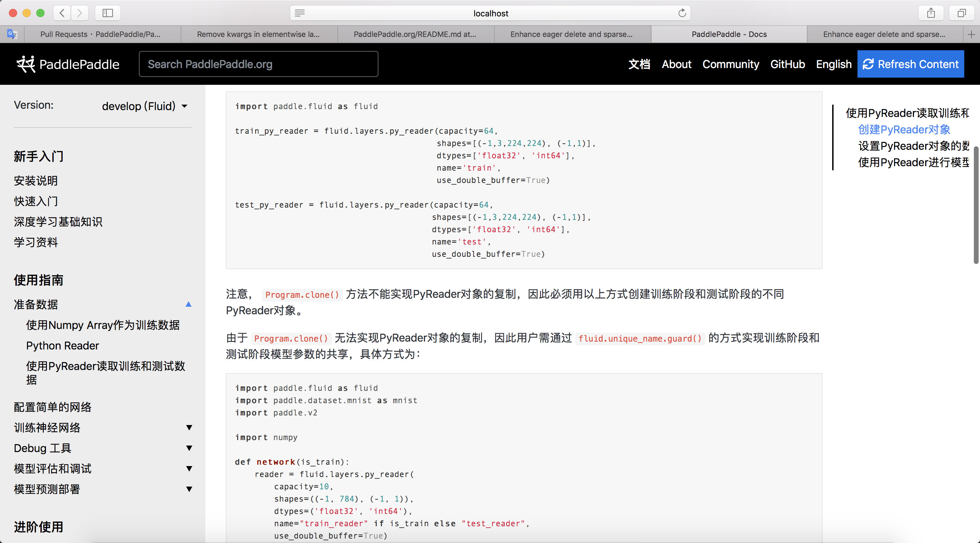980x543 pixels.
Task: Open the Share menu icon
Action: 931,13
